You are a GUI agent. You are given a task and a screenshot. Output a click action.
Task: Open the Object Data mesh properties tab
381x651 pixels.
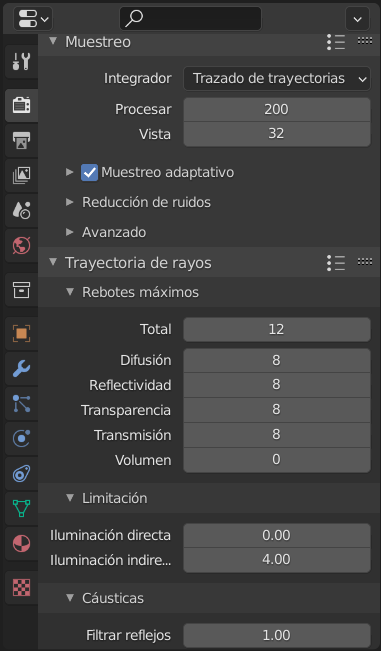[x=21, y=509]
